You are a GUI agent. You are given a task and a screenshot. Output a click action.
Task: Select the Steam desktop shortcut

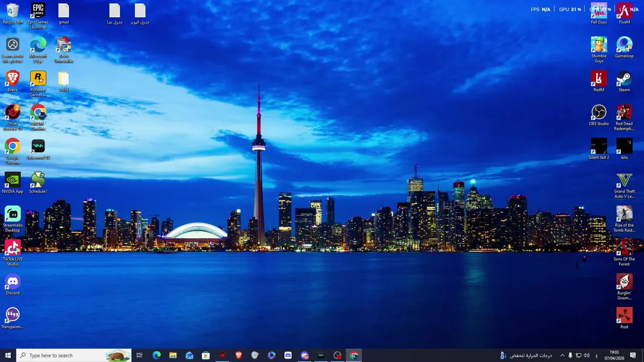[624, 81]
